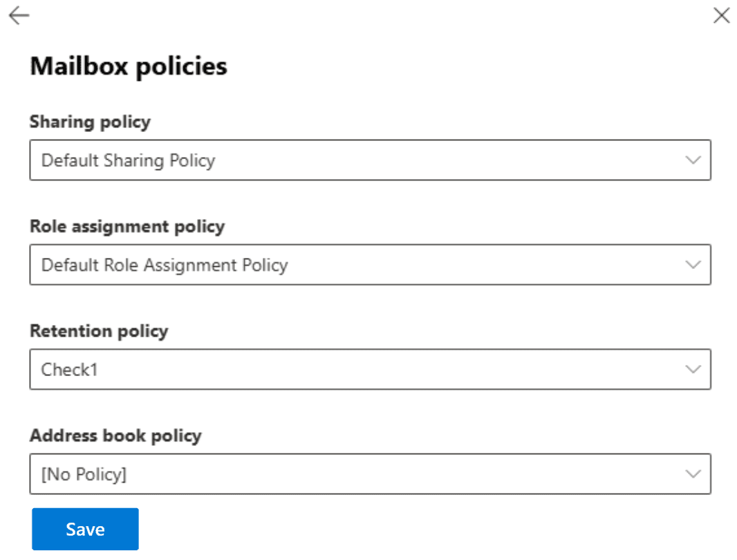This screenshot has height=560, width=737.
Task: Expand the Address book policy selector
Action: click(x=368, y=474)
